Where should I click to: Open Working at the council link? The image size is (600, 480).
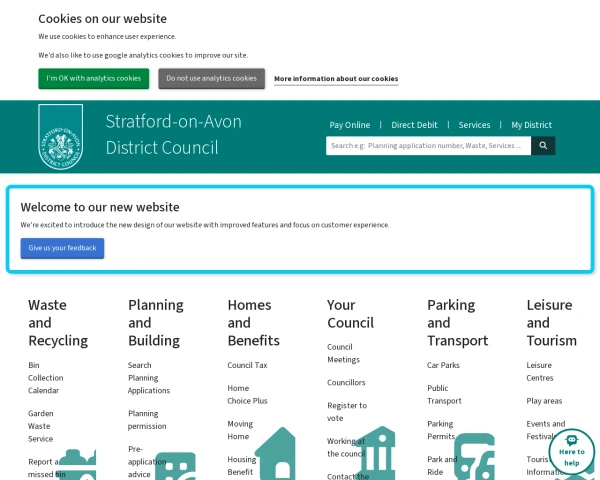tap(346, 447)
